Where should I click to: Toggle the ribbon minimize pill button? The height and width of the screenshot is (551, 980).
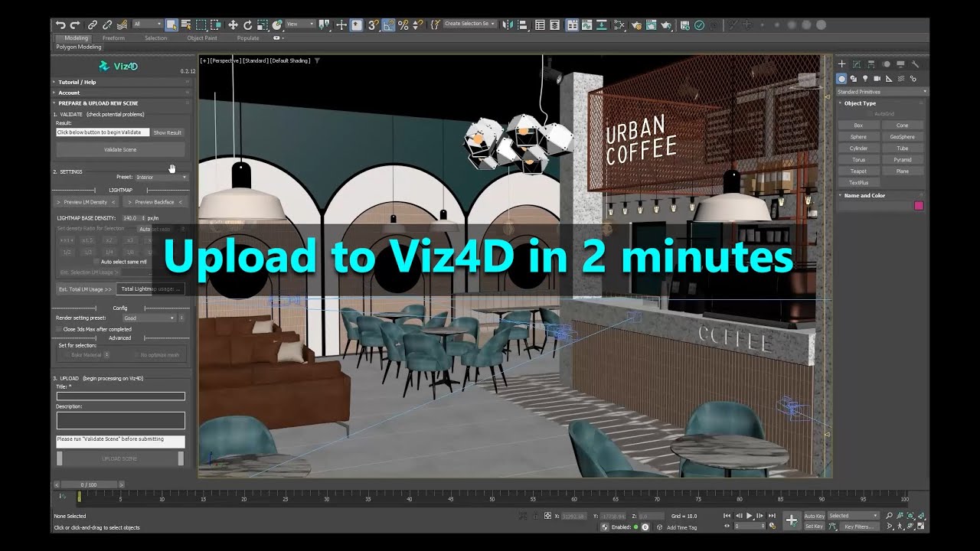click(276, 37)
